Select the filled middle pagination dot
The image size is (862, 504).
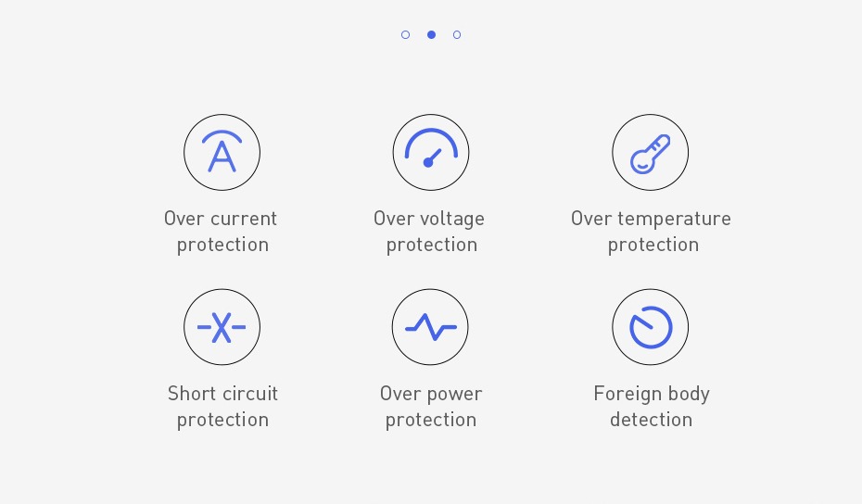point(432,34)
